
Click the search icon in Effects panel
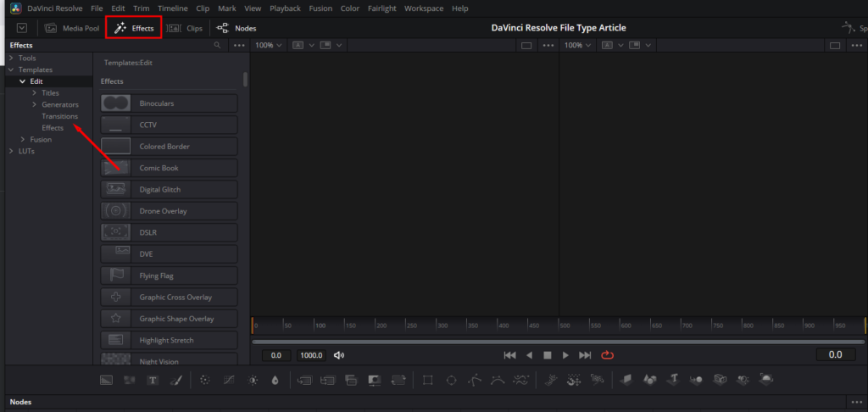pos(218,46)
